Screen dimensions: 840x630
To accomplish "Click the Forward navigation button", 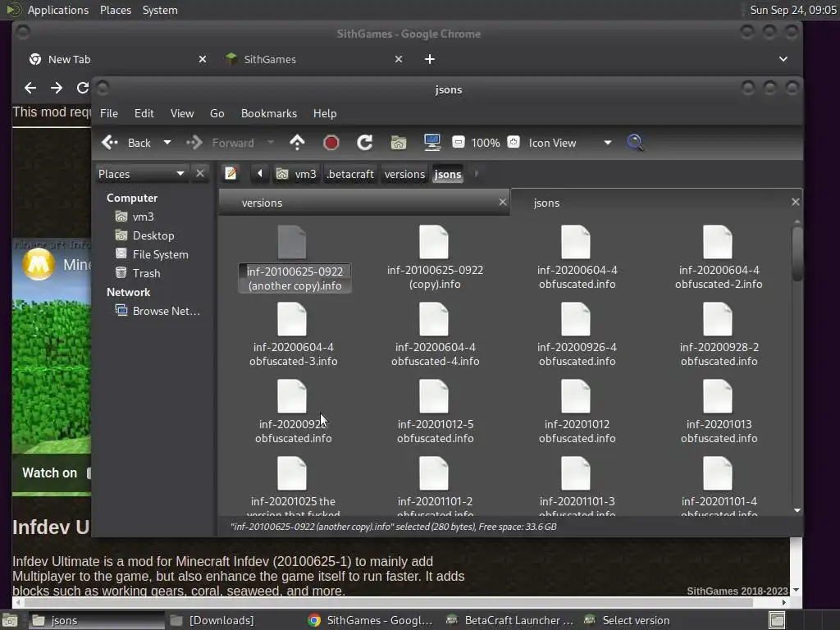I will coord(220,143).
